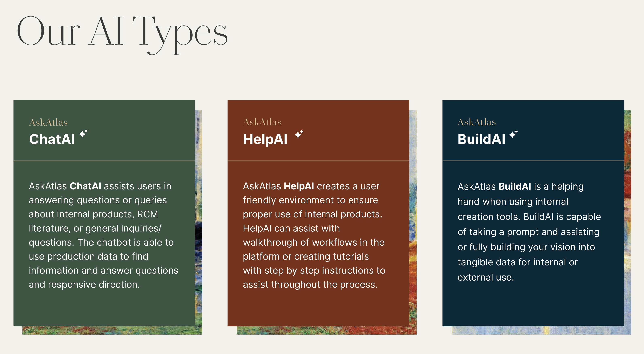This screenshot has height=354, width=644.
Task: Click the AskAtlas label above ChatAI
Action: [x=48, y=122]
